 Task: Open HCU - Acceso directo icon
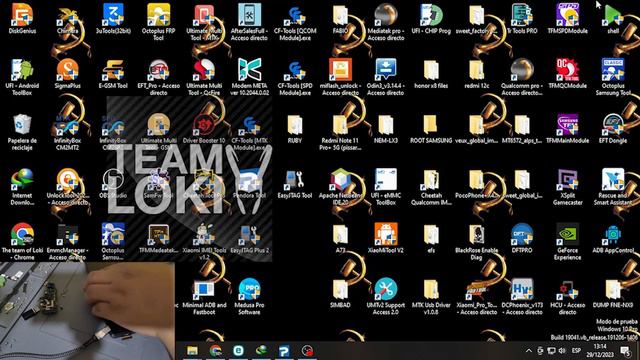tap(567, 289)
